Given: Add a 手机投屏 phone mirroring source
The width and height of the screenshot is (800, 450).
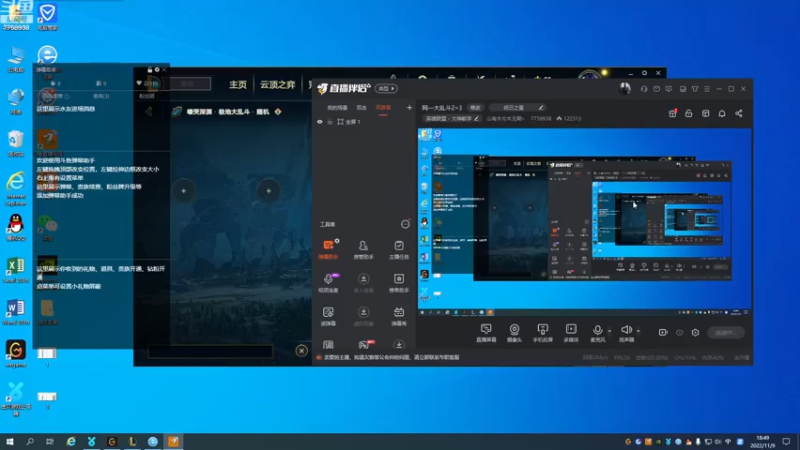Looking at the screenshot, I should 542,333.
